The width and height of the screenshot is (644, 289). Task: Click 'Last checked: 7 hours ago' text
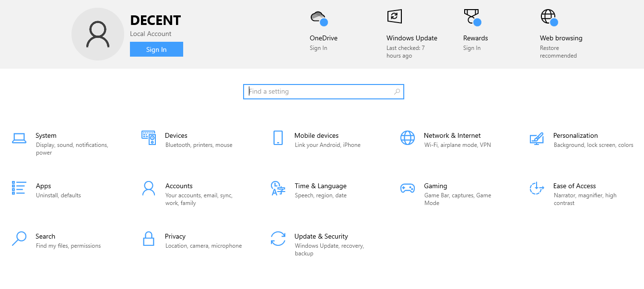pyautogui.click(x=406, y=52)
